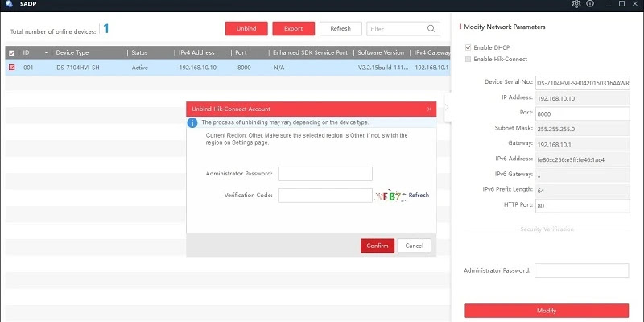Click the IP Address field 192.168.10.10
Screen dimensions: 644x322
pyautogui.click(x=582, y=98)
